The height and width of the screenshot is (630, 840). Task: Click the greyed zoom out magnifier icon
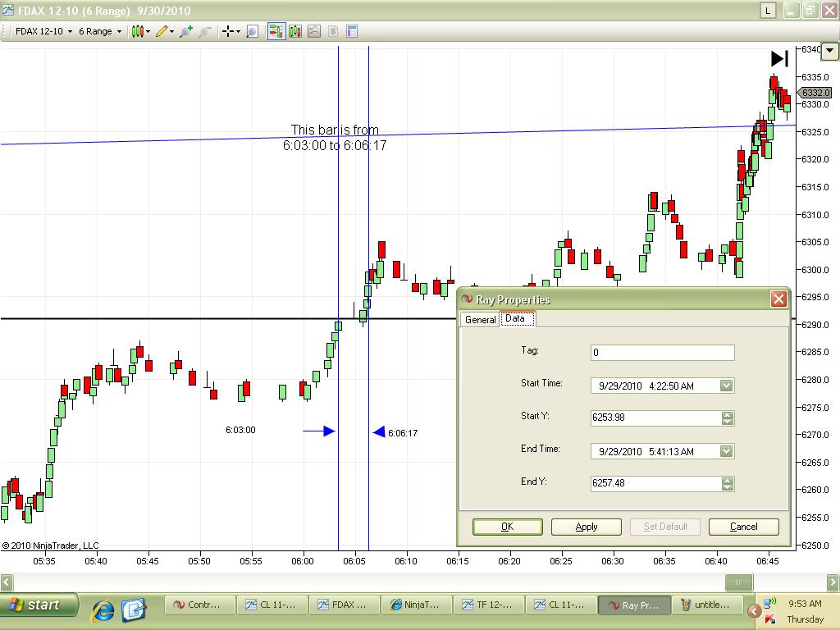click(204, 32)
